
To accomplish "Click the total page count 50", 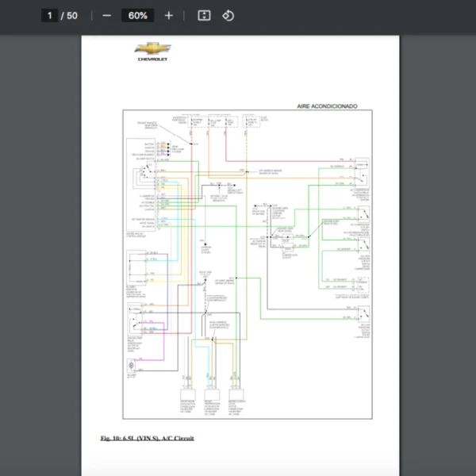I will tap(72, 16).
